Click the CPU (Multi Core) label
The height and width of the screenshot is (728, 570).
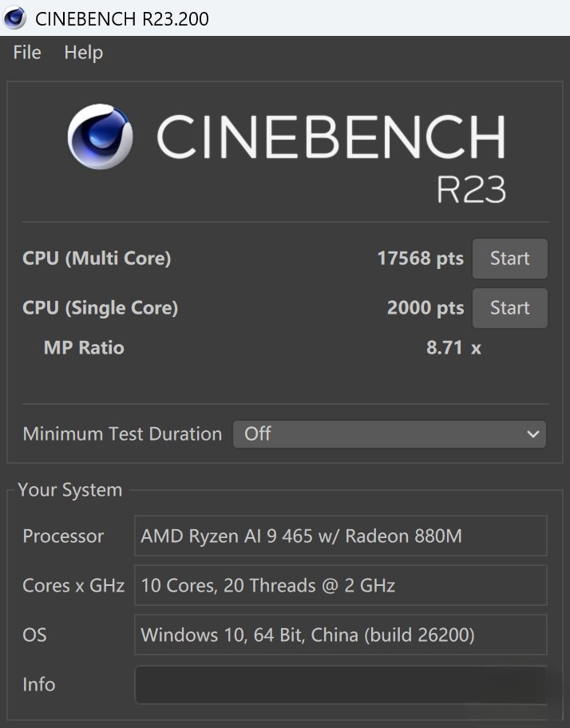(x=97, y=259)
